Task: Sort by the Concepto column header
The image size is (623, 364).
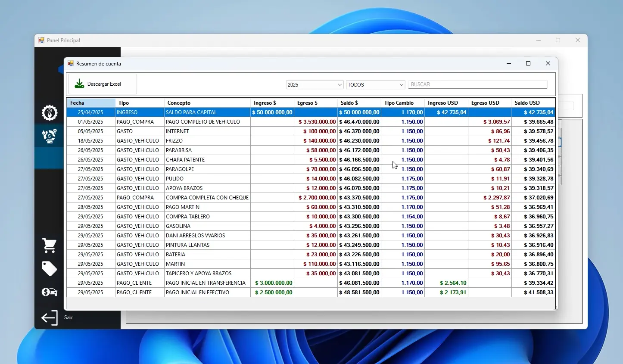Action: (x=207, y=103)
